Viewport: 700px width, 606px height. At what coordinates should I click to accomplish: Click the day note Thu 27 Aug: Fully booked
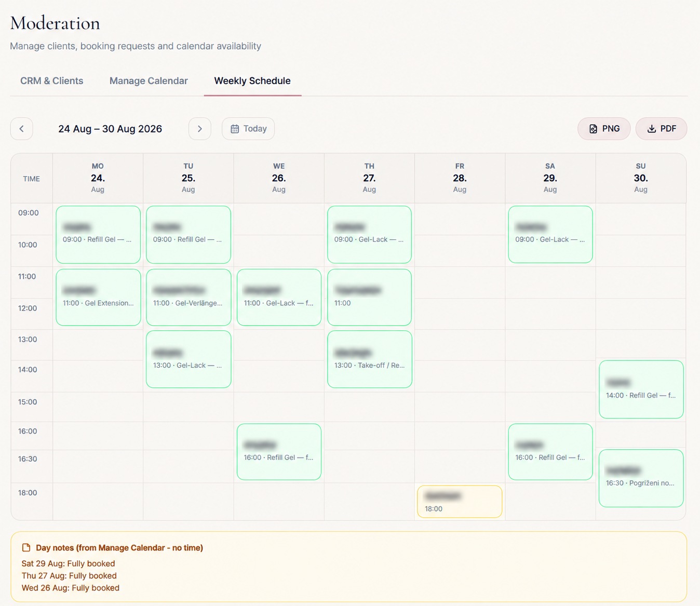tap(69, 575)
